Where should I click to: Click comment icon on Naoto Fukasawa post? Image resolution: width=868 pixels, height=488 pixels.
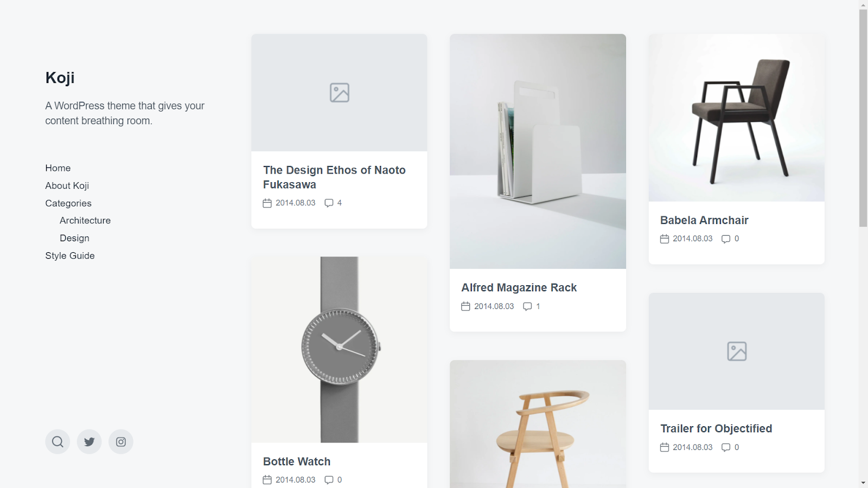tap(329, 203)
